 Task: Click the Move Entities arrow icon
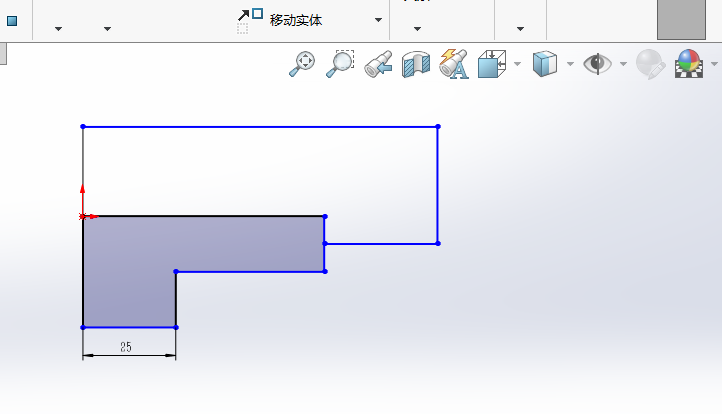pyautogui.click(x=250, y=21)
